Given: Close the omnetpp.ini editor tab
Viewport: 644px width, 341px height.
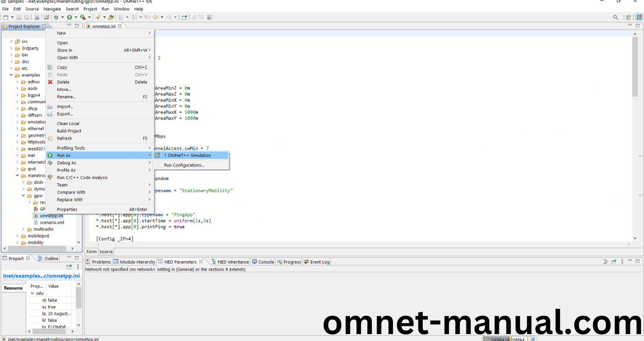Looking at the screenshot, I should (x=120, y=26).
